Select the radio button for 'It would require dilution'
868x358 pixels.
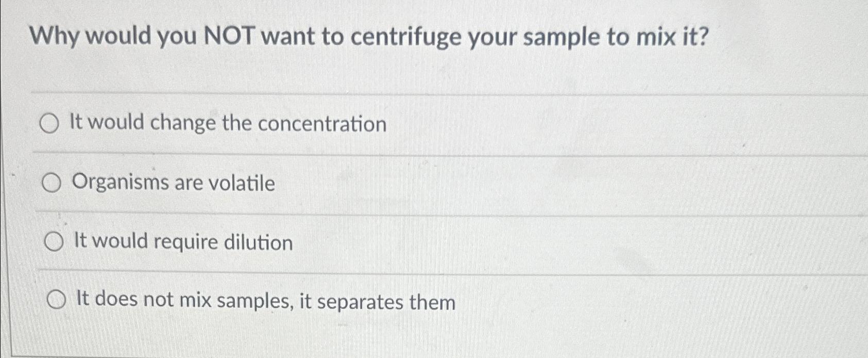pyautogui.click(x=54, y=241)
